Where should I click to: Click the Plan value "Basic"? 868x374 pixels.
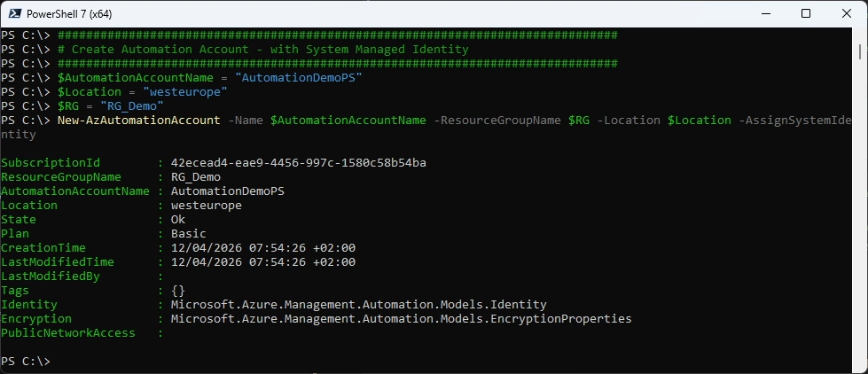(x=189, y=234)
